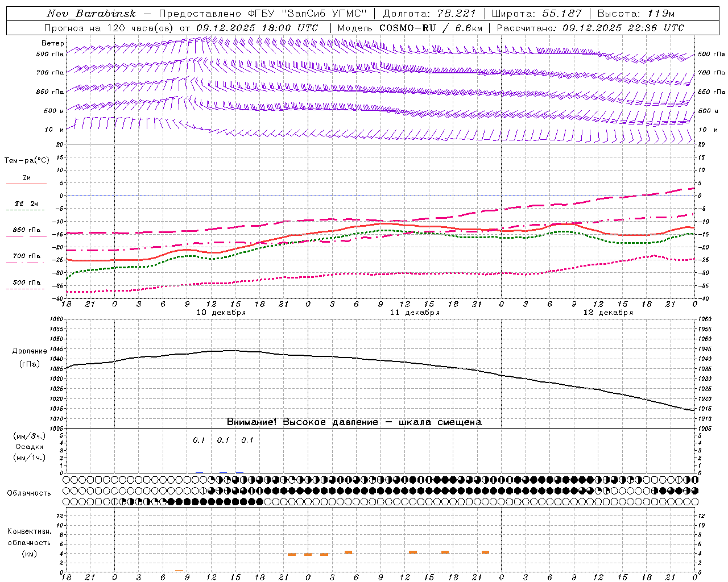Image resolution: width=728 pixels, height=582 pixels.
Task: Click the model label 'COSMO-RU / 6.6км'
Action: [431, 28]
